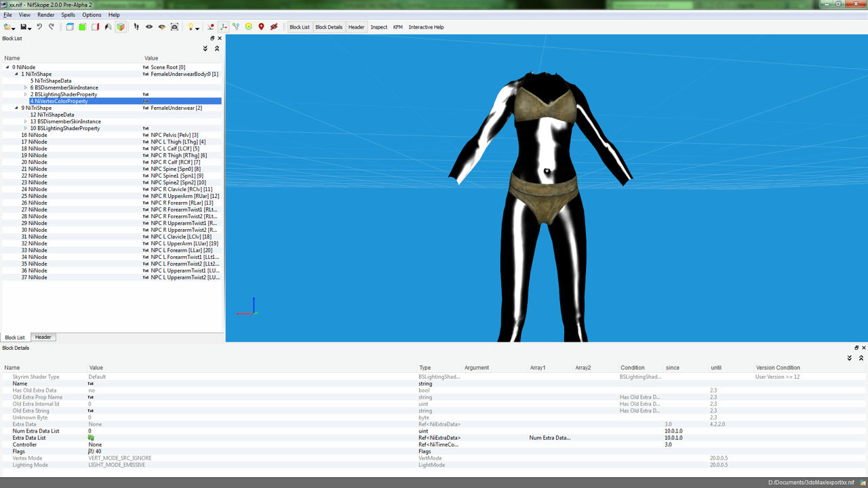Expand all rows in the Block List panel

point(205,49)
